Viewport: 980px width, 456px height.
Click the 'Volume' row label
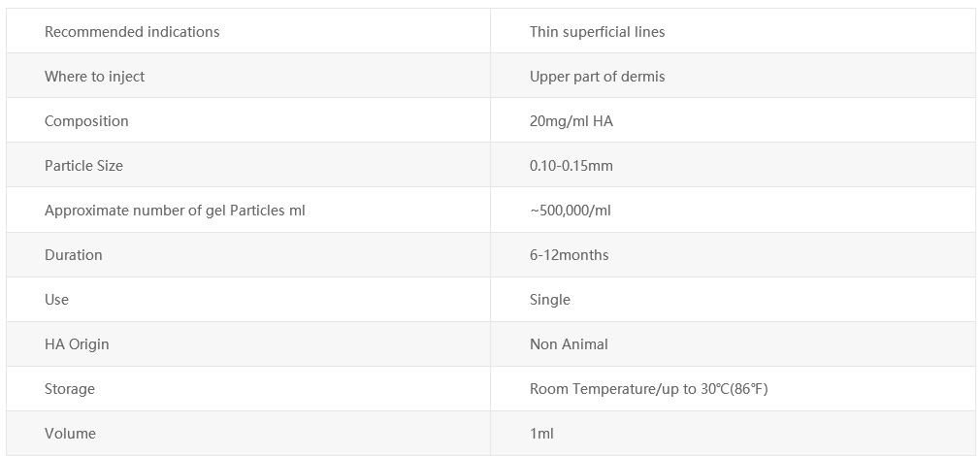(70, 434)
